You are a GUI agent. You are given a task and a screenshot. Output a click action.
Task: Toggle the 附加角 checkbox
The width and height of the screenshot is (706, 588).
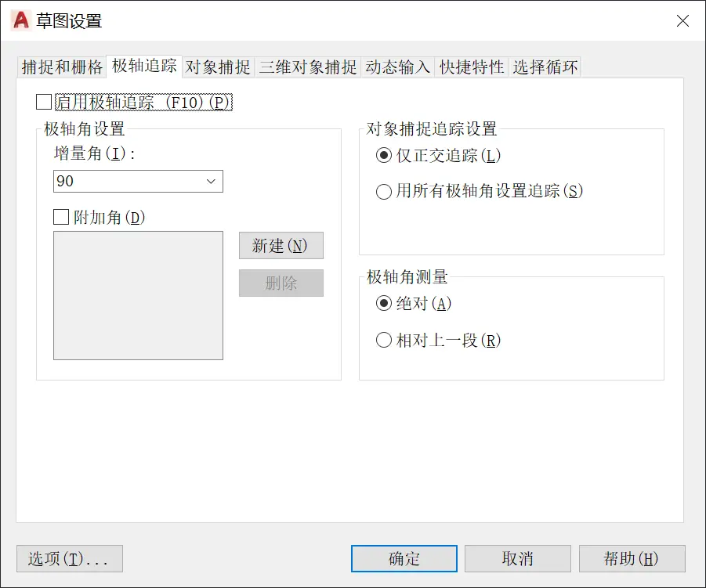point(61,217)
